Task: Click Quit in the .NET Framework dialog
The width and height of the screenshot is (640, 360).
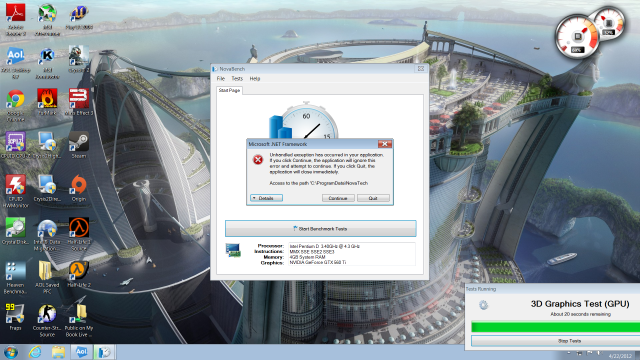Action: click(x=373, y=198)
